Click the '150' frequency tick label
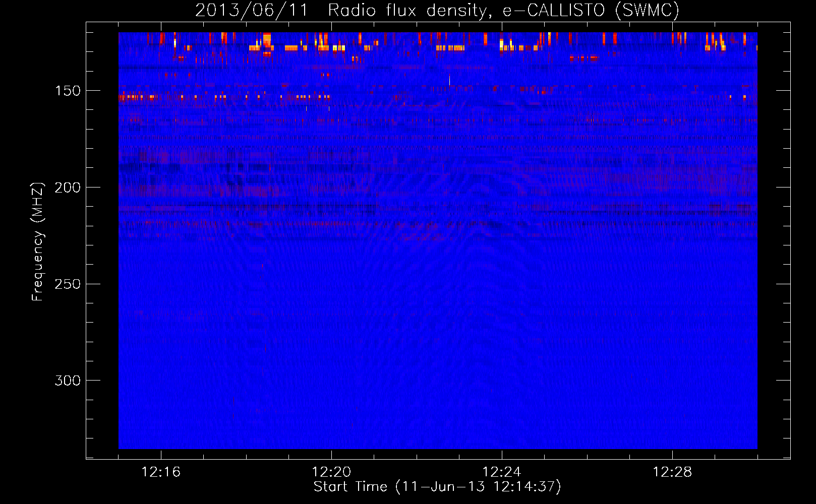This screenshot has height=504, width=816. 68,91
